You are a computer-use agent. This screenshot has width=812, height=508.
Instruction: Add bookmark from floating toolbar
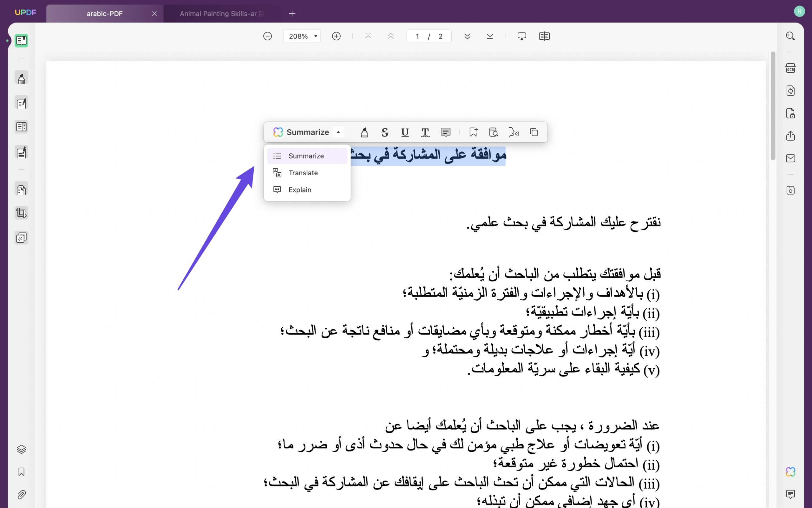tap(473, 132)
